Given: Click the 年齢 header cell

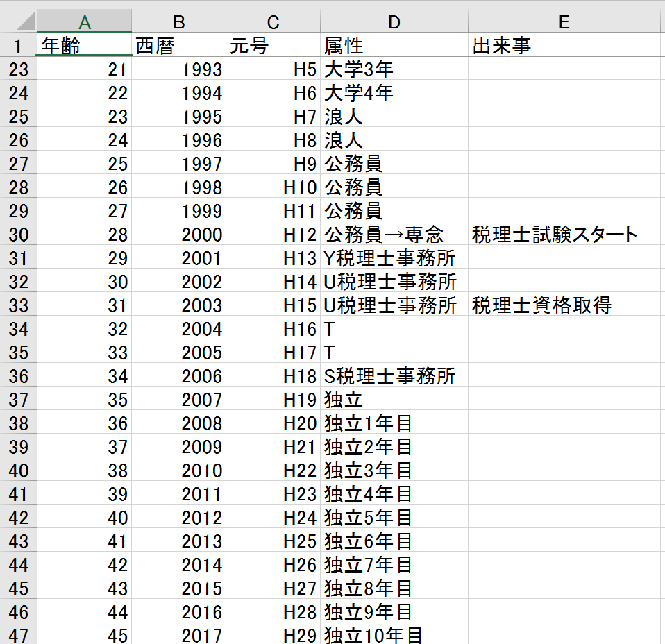Looking at the screenshot, I should click(x=85, y=44).
